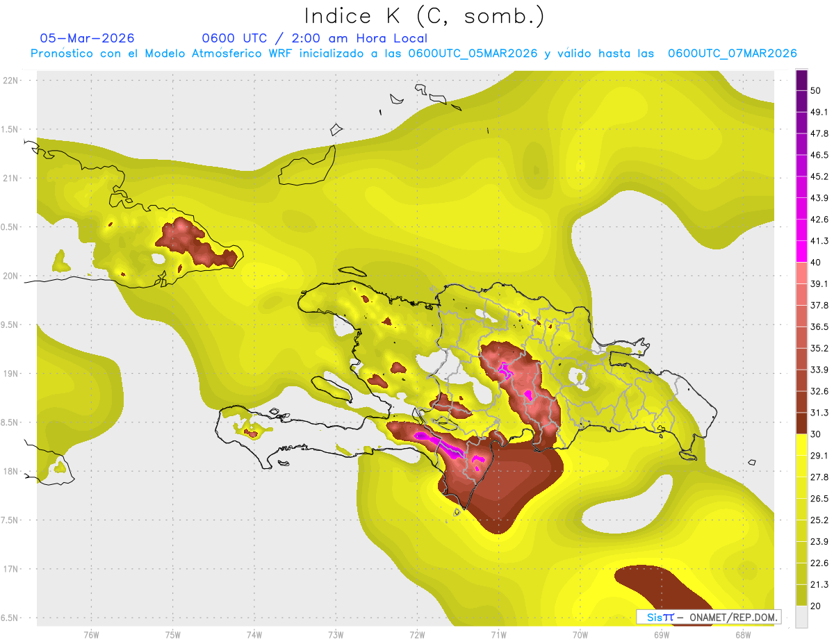The image size is (834, 644).
Task: Click the 'Indice K (C, somb.)' title
Action: point(424,17)
